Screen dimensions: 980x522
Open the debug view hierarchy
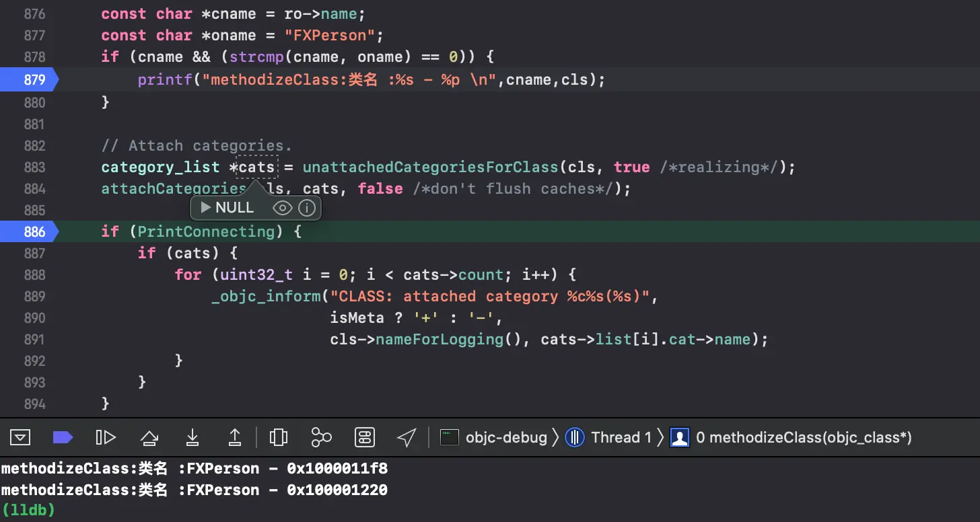pos(279,438)
